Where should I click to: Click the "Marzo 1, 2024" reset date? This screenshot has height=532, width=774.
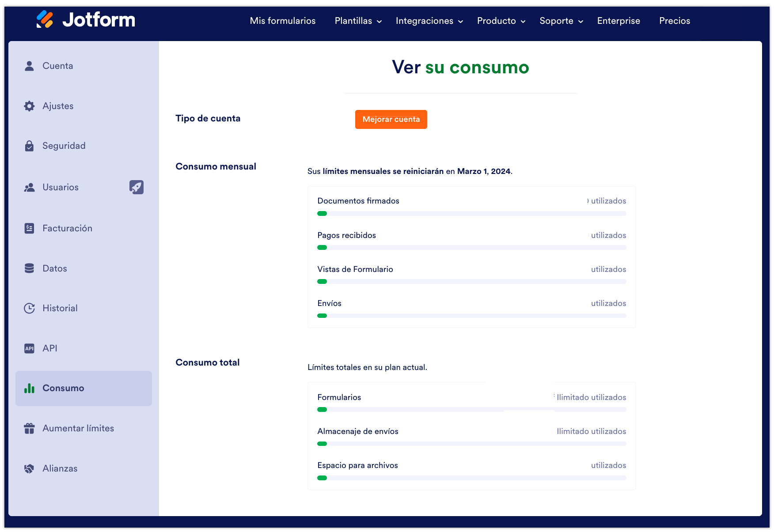[484, 171]
